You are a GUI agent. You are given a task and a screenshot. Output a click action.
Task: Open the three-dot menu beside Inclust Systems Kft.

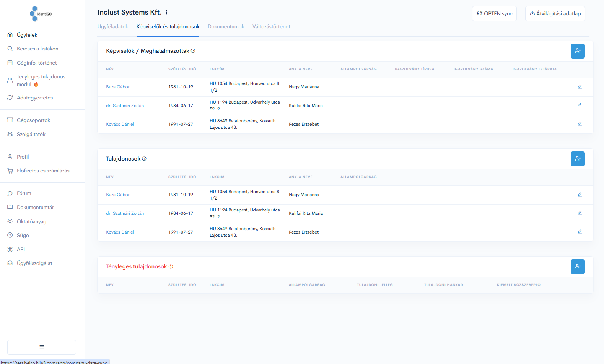pos(167,12)
